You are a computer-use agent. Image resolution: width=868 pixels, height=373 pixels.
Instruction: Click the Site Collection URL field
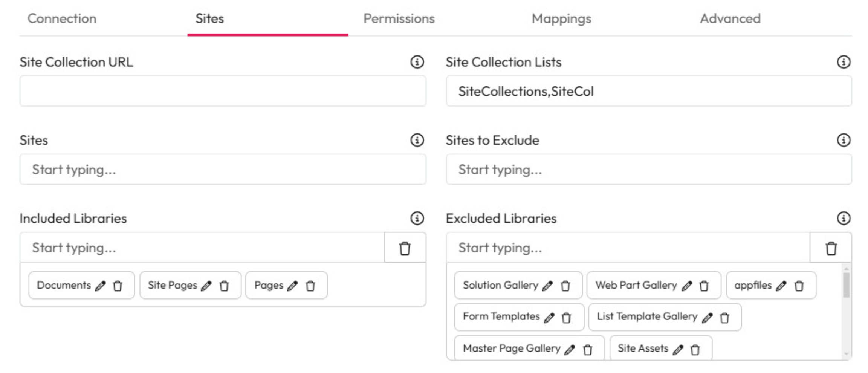tap(223, 91)
